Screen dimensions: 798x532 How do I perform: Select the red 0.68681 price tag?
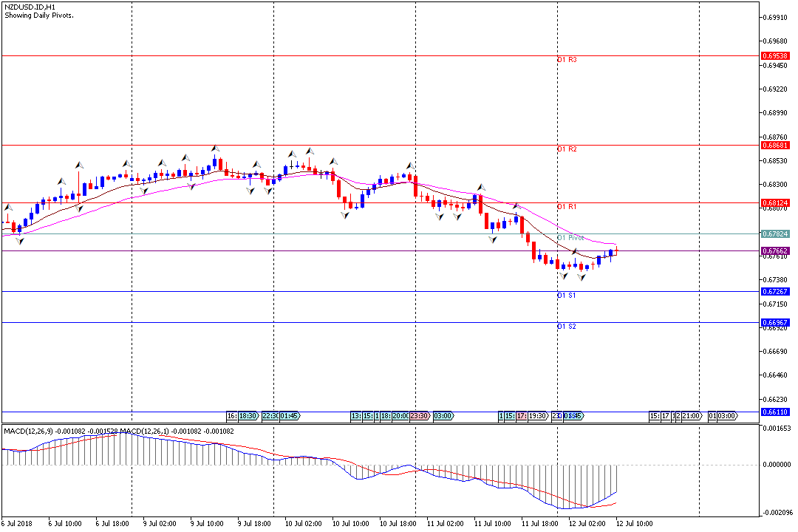click(775, 146)
